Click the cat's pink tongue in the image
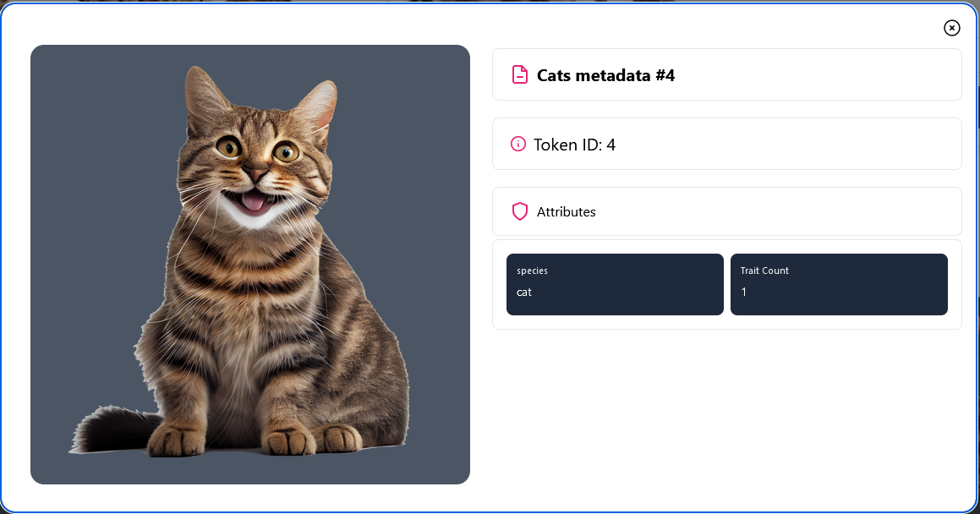Viewport: 980px width, 514px height. [253, 202]
